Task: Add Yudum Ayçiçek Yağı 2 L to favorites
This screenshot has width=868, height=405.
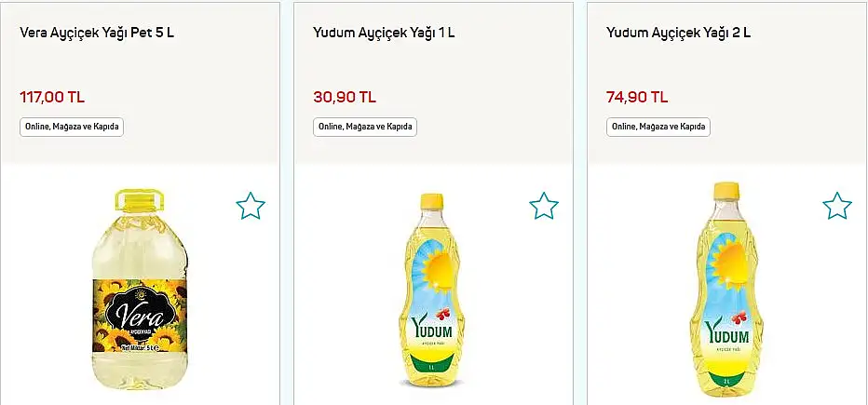Action: click(837, 206)
